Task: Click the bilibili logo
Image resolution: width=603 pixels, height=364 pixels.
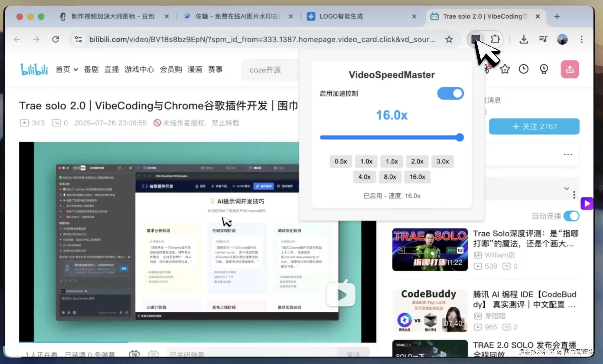Action: (34, 69)
